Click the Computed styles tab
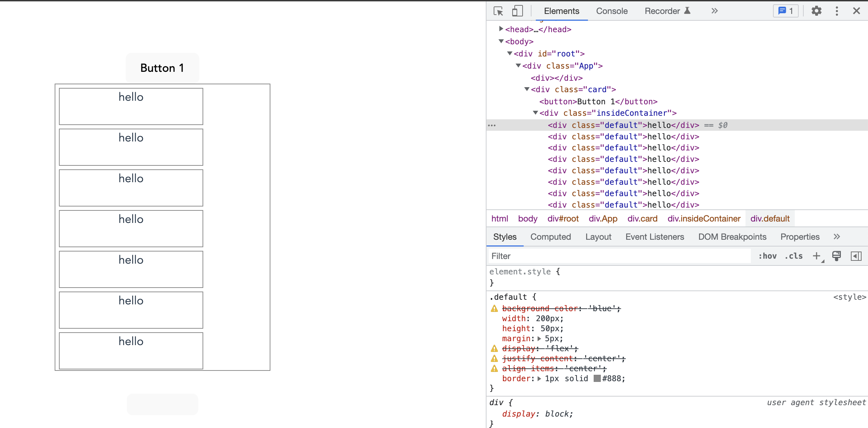Viewport: 868px width, 428px height. (x=550, y=237)
